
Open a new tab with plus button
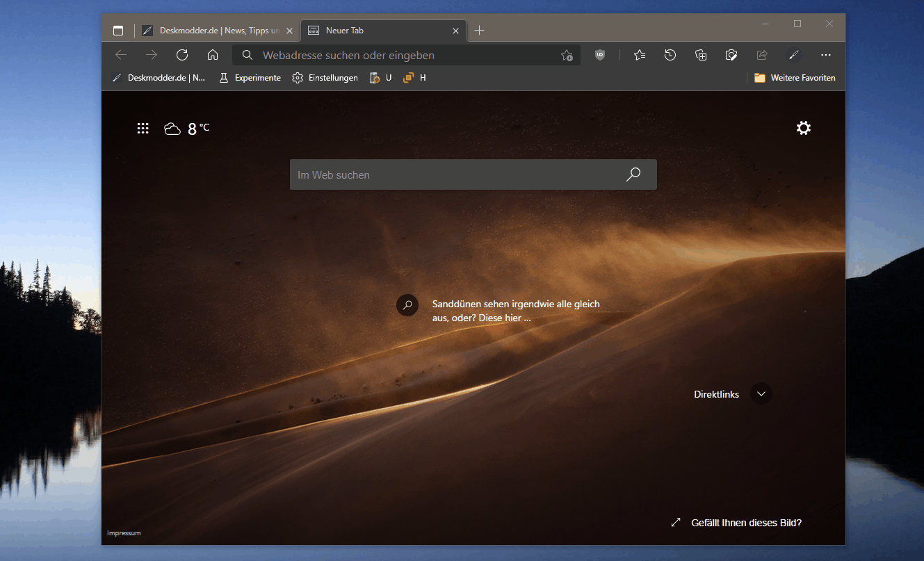pos(479,31)
